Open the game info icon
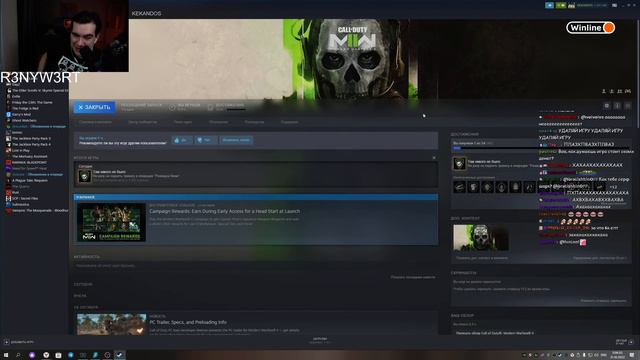 [617, 106]
